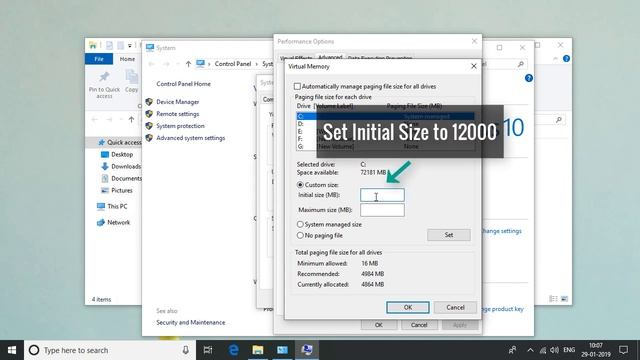
Task: Open the Advanced tab in Performance Options
Action: 330,58
